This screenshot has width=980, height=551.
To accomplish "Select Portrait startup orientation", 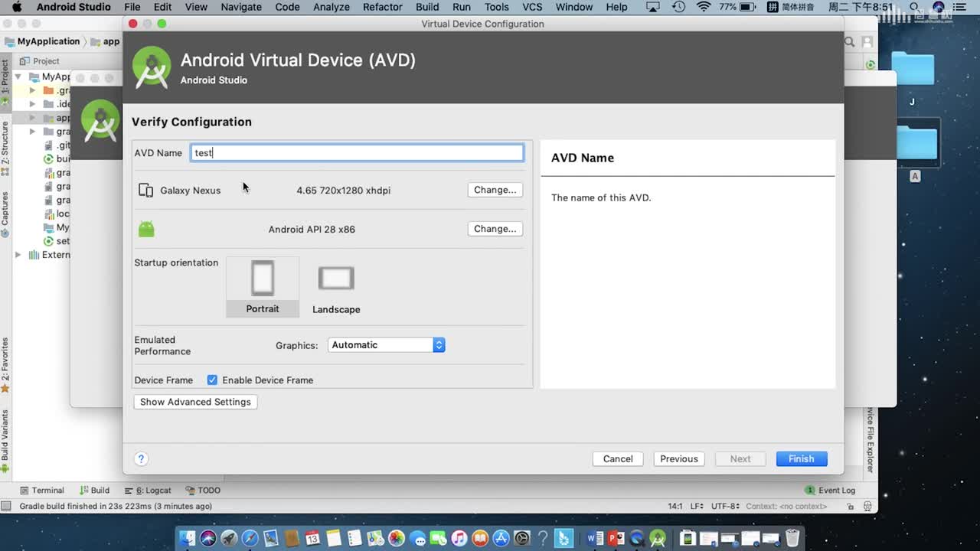I will click(263, 287).
